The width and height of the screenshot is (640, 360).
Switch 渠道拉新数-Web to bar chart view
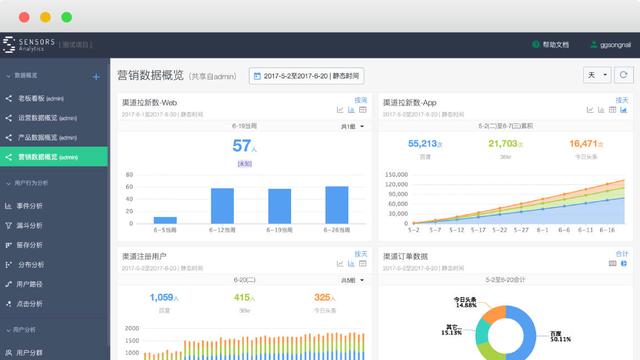(x=351, y=110)
